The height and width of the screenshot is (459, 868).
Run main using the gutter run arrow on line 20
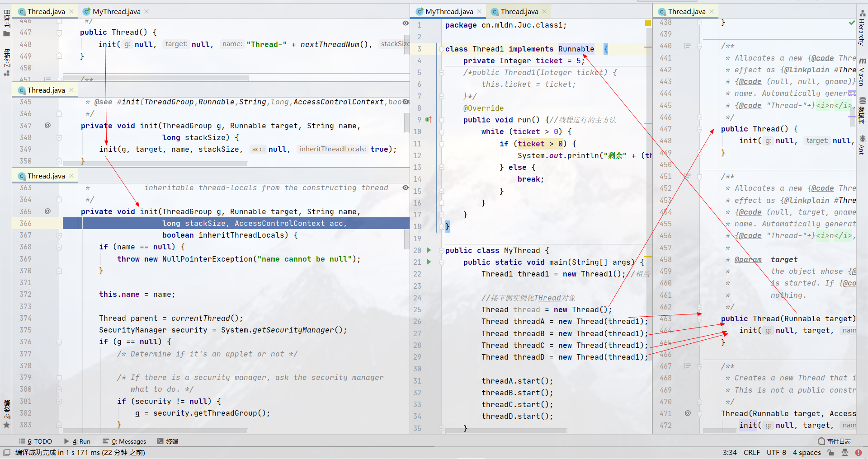point(428,250)
